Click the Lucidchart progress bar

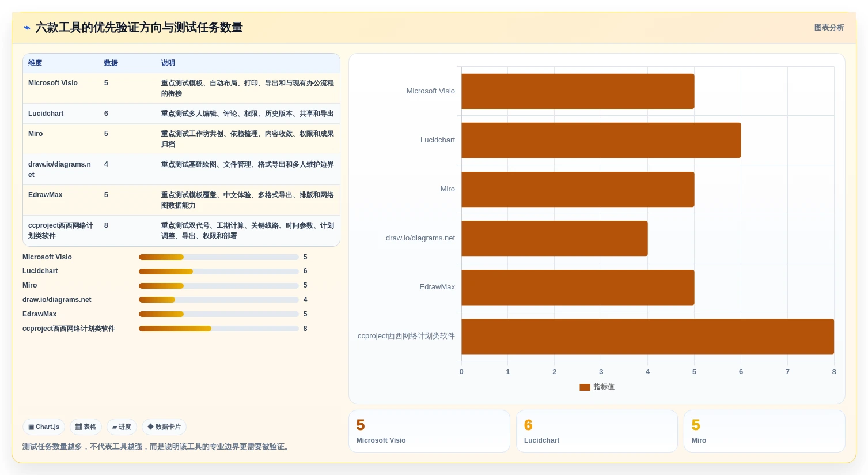point(219,272)
